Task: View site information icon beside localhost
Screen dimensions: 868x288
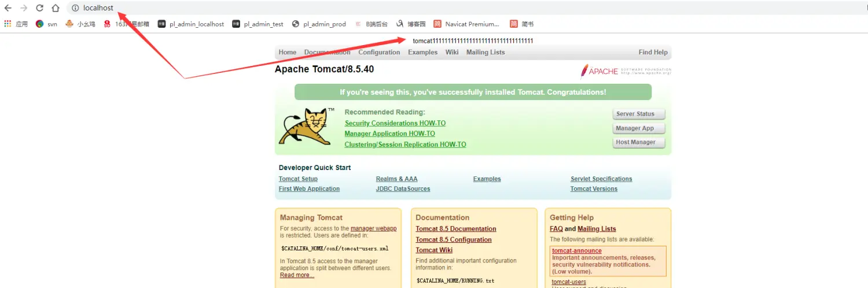Action: point(75,8)
